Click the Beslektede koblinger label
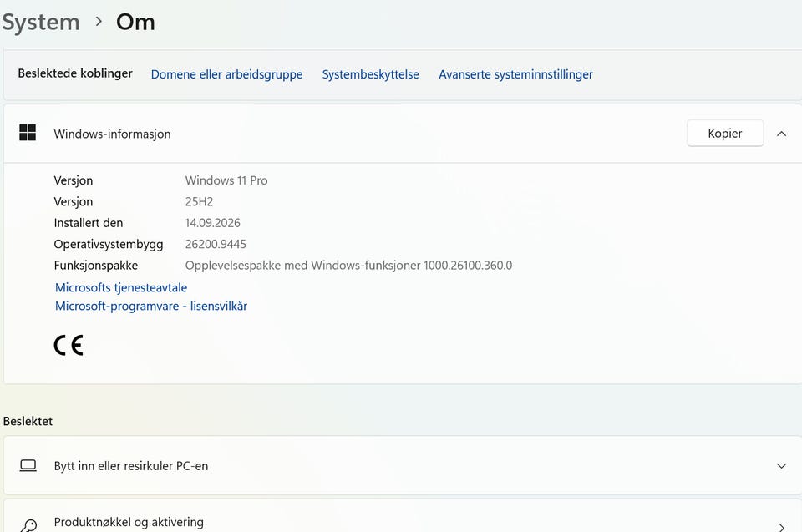This screenshot has width=802, height=532. 75,73
